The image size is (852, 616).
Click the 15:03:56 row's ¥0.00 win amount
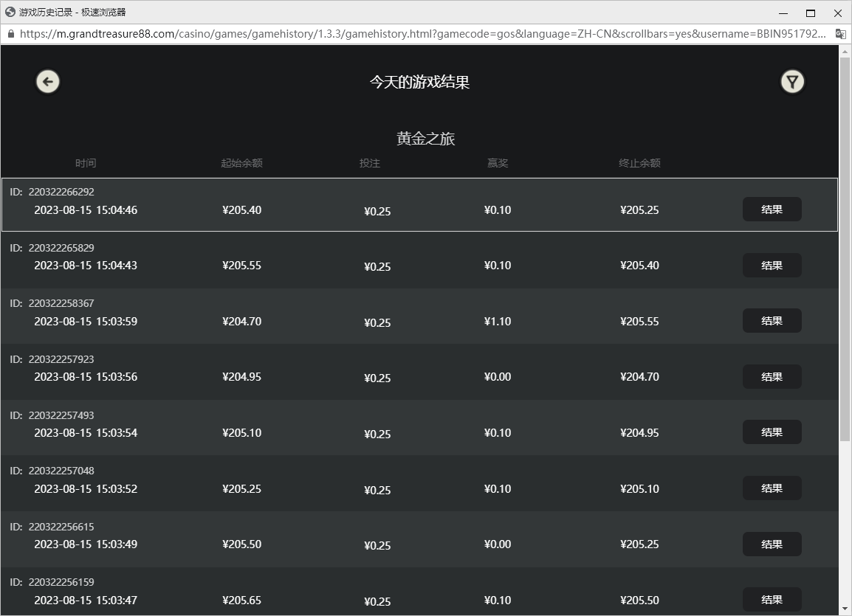(498, 377)
